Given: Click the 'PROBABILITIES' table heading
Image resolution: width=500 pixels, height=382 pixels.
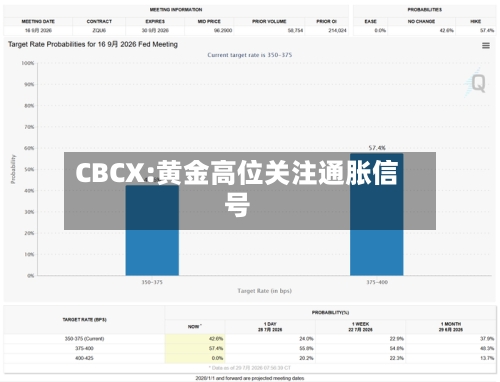Looking at the screenshot, I should point(424,10).
